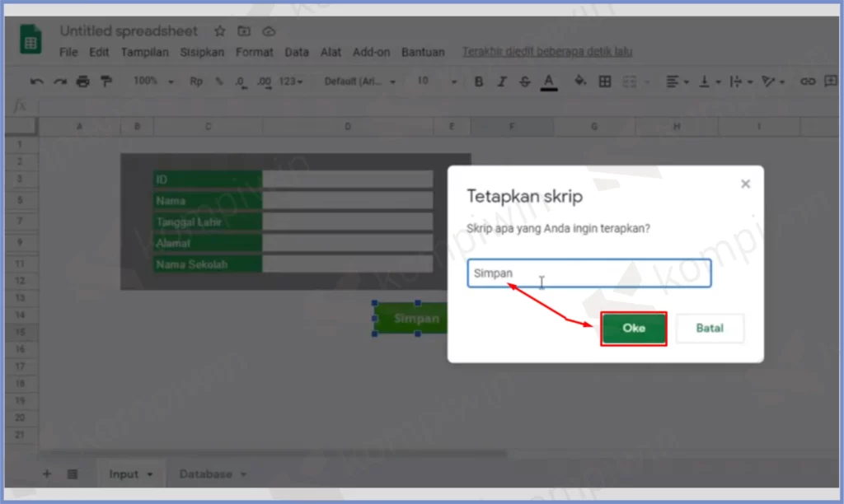Toggle strikethrough formatting
844x504 pixels.
click(x=525, y=82)
